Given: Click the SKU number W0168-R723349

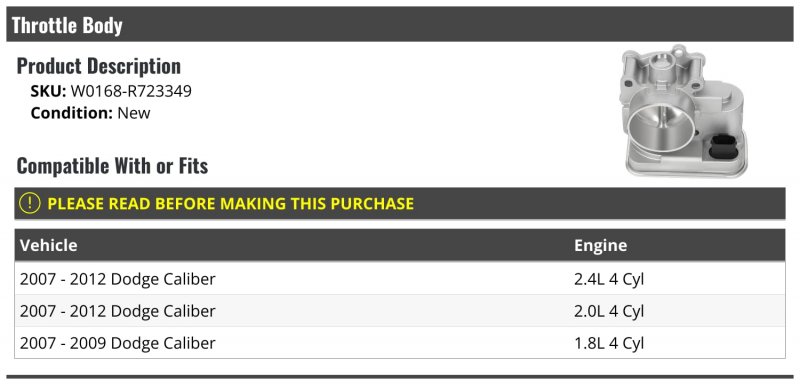Looking at the screenshot, I should click(x=131, y=91).
